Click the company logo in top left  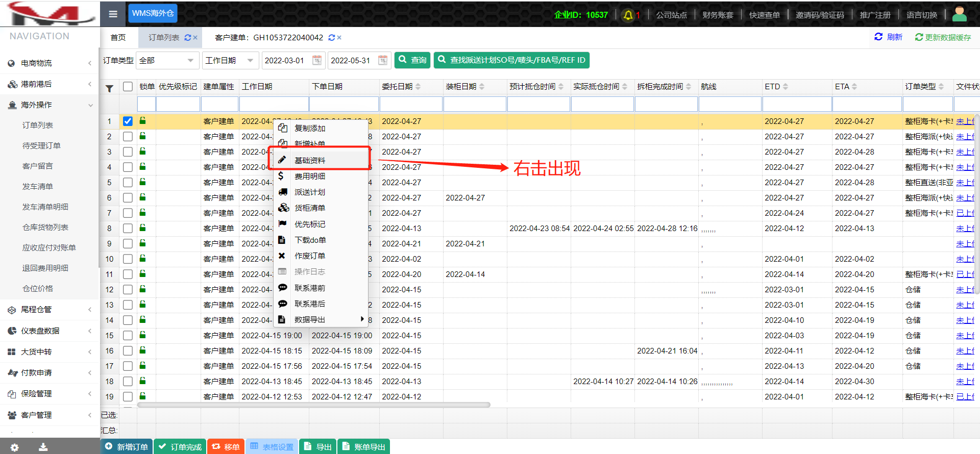coord(50,14)
